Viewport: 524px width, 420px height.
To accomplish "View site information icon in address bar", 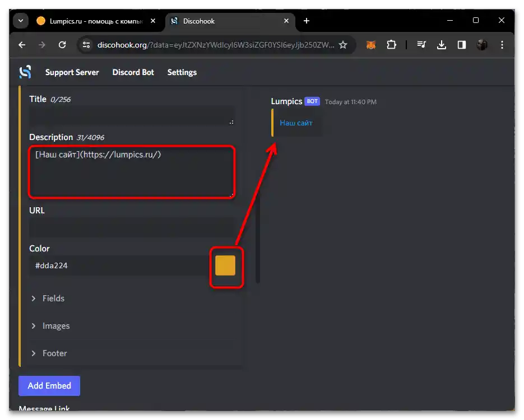I will click(x=86, y=45).
